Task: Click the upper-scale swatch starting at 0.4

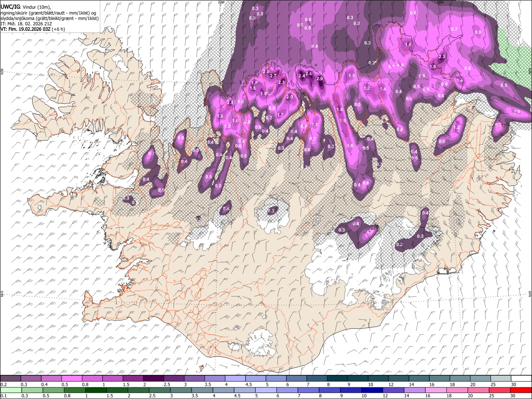Action: (x=52, y=379)
